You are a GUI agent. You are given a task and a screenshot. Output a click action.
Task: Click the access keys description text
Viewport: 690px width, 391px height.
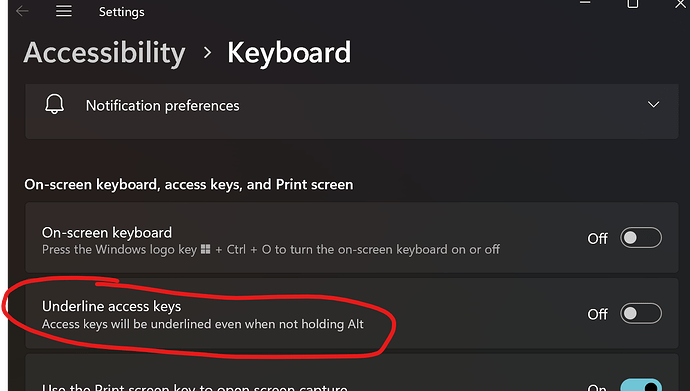point(203,324)
